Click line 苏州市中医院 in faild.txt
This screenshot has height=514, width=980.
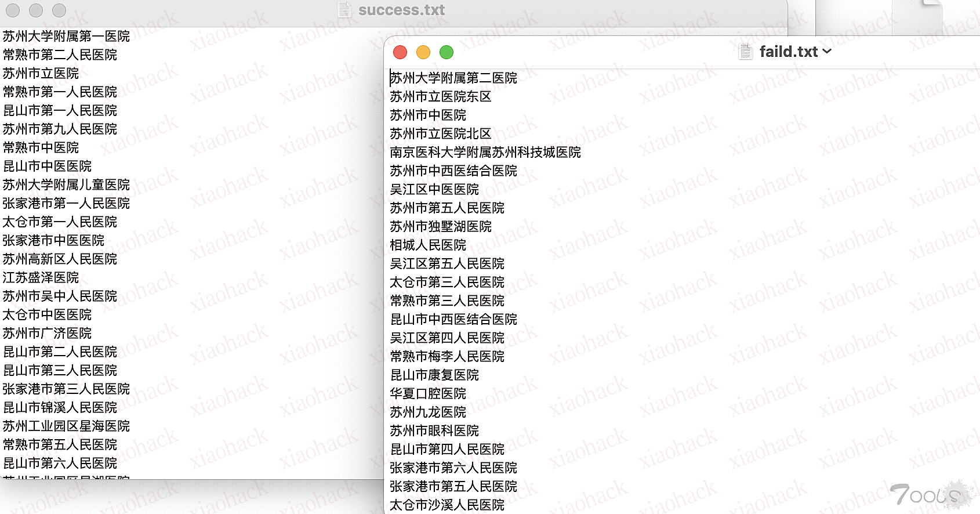pos(428,115)
